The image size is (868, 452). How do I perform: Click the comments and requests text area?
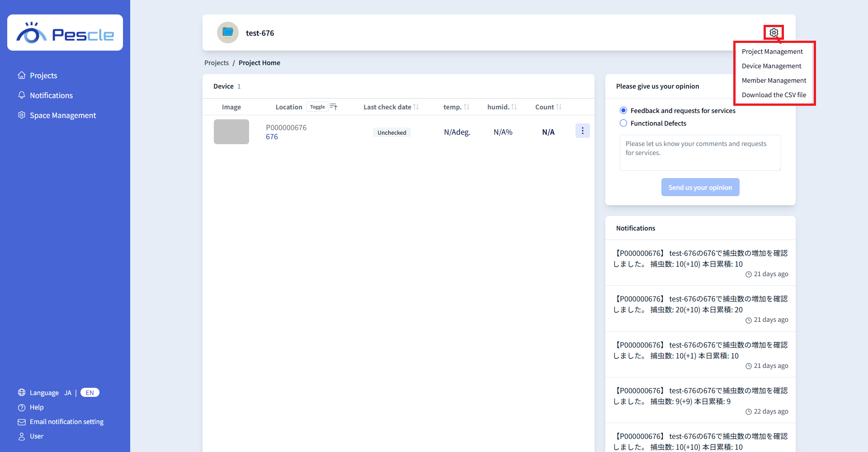click(700, 152)
